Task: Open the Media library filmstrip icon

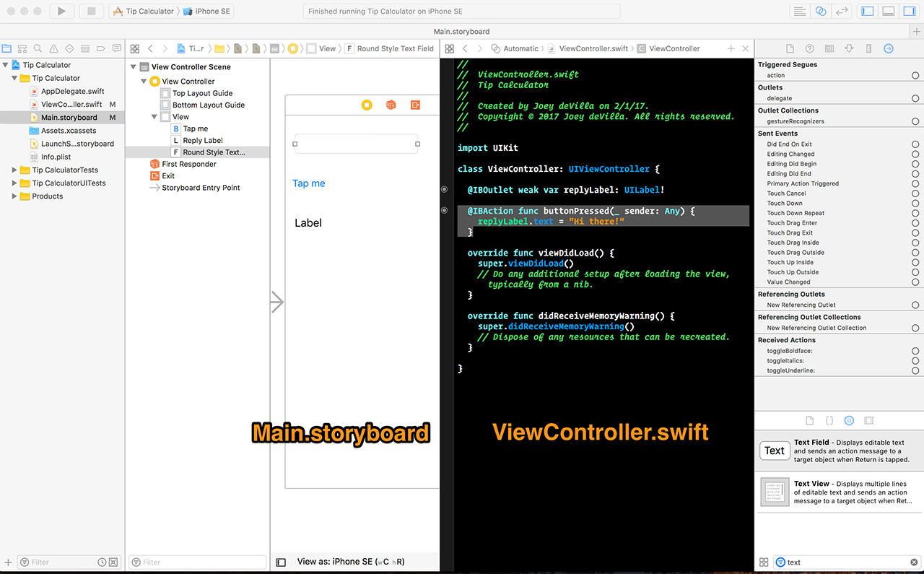Action: click(x=868, y=420)
